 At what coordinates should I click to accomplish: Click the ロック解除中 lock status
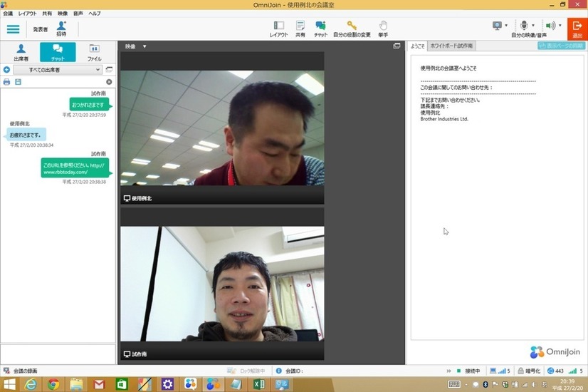246,371
